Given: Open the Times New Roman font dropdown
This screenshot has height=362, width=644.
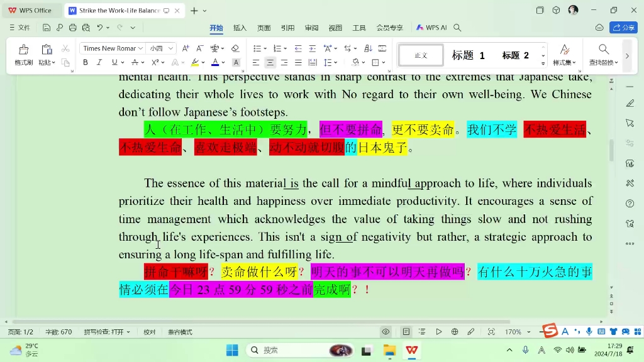Looking at the screenshot, I should (x=140, y=48).
